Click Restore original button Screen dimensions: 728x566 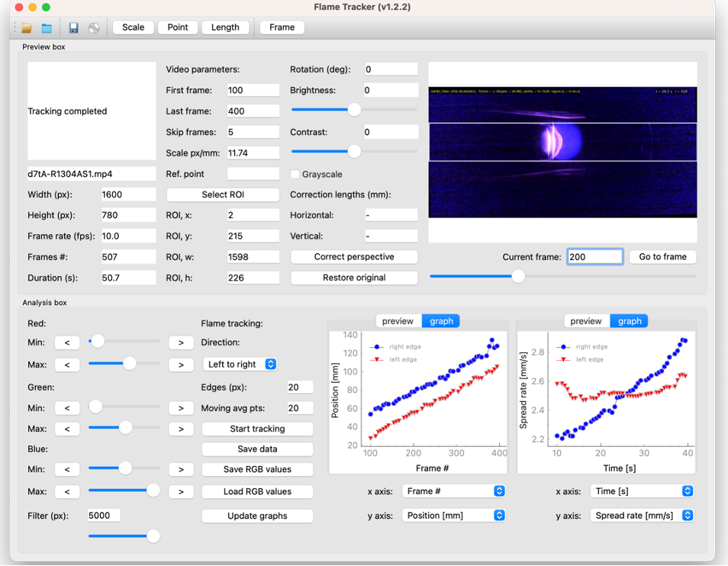click(x=354, y=278)
